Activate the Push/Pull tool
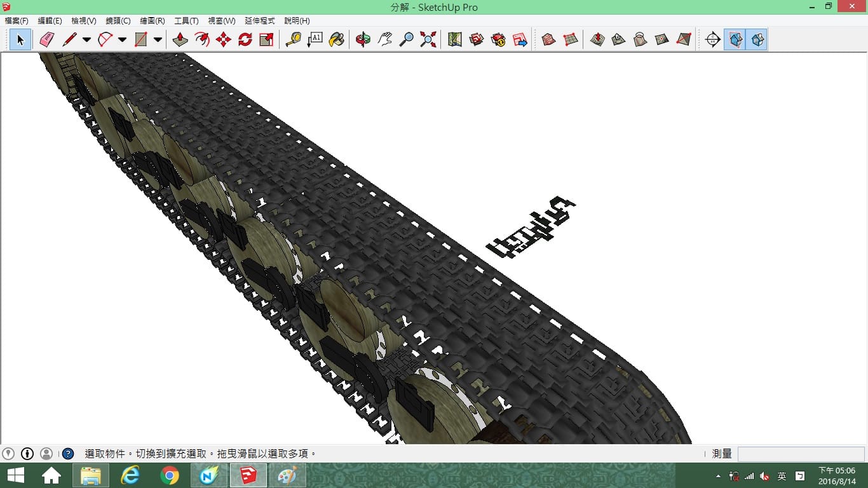 click(180, 39)
